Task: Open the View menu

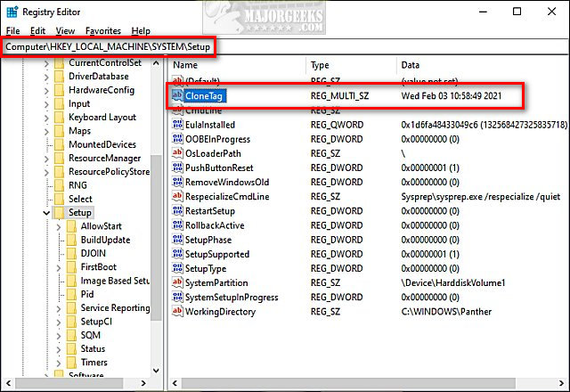Action: coord(65,31)
